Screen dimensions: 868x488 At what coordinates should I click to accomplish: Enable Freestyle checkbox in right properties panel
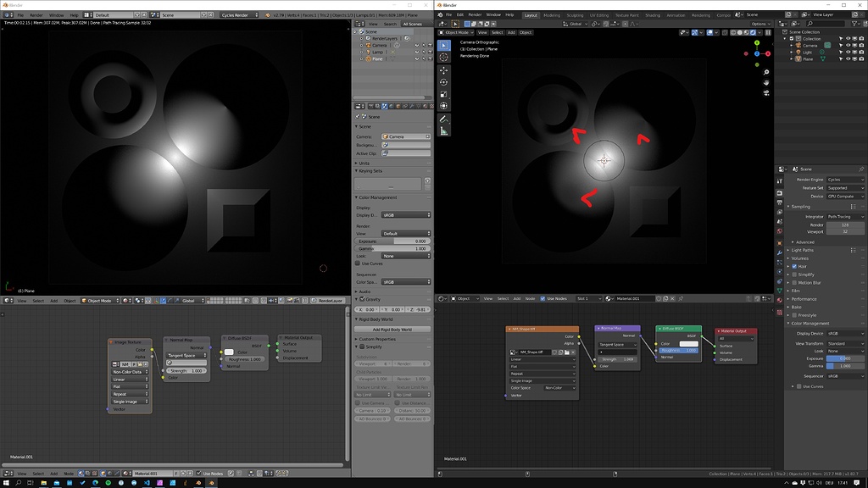(794, 315)
